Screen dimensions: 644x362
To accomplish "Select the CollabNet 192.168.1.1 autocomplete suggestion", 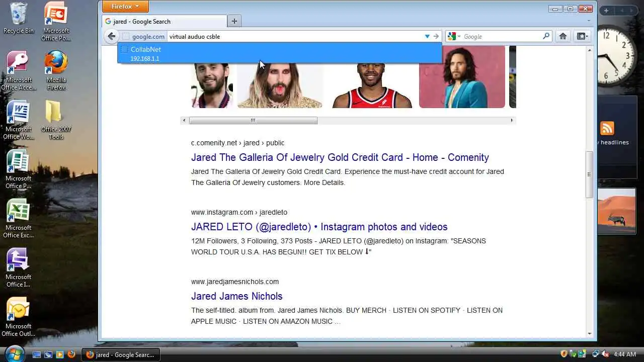I will [280, 54].
